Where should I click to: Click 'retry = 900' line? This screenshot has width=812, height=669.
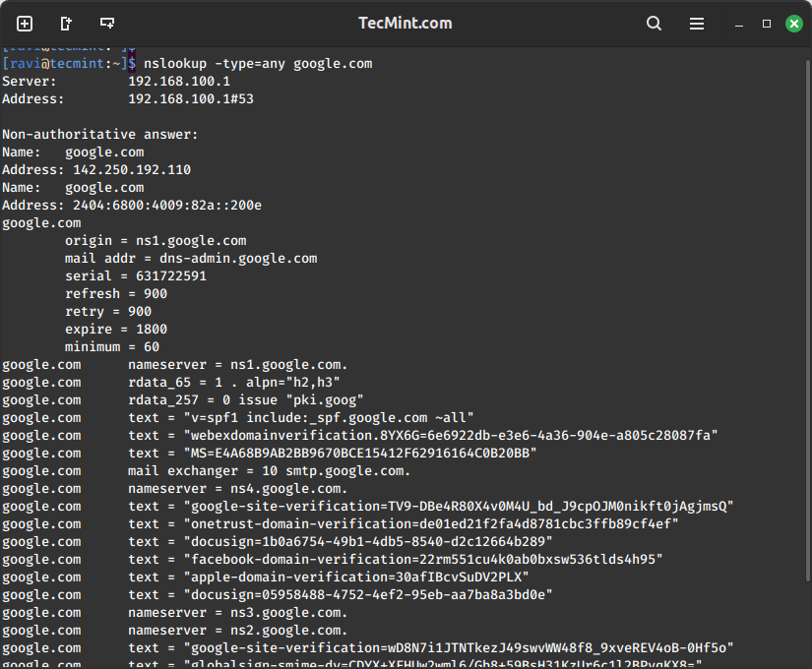[108, 312]
